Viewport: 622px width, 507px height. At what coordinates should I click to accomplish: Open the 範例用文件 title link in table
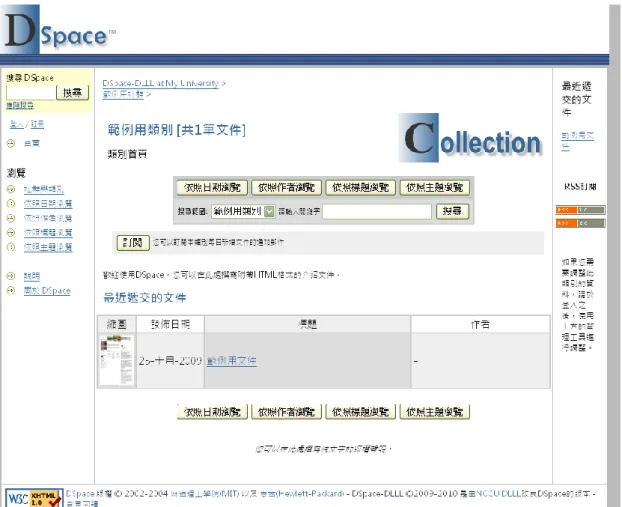pyautogui.click(x=232, y=361)
